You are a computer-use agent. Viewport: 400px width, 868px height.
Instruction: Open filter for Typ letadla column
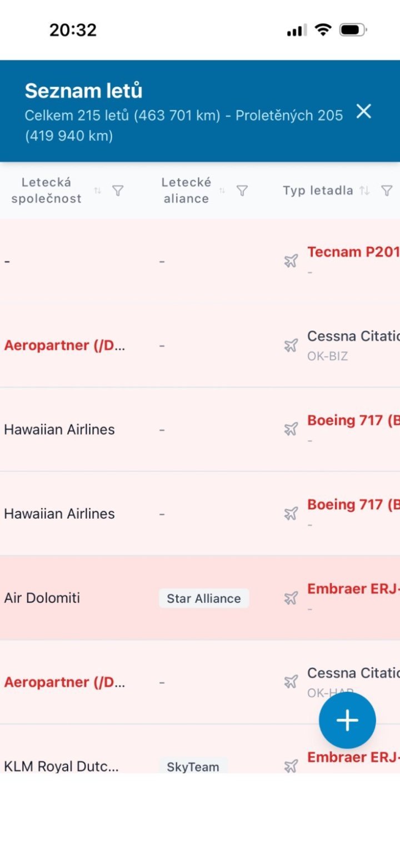[387, 191]
